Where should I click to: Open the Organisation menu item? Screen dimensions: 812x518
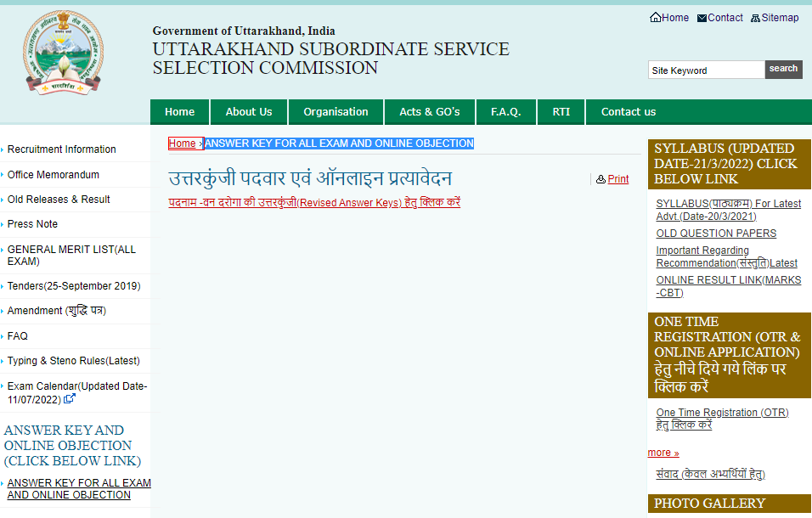point(336,112)
